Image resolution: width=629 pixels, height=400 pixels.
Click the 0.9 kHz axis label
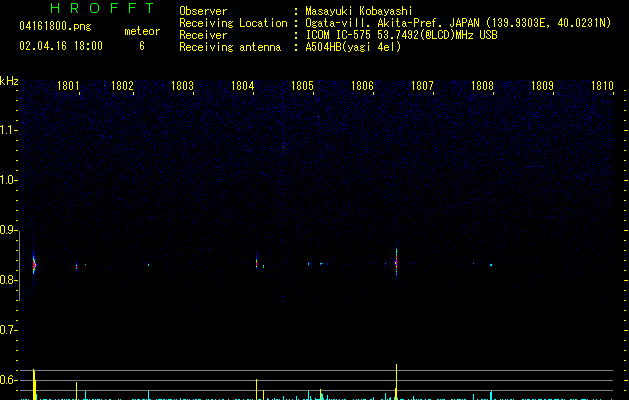[x=8, y=230]
